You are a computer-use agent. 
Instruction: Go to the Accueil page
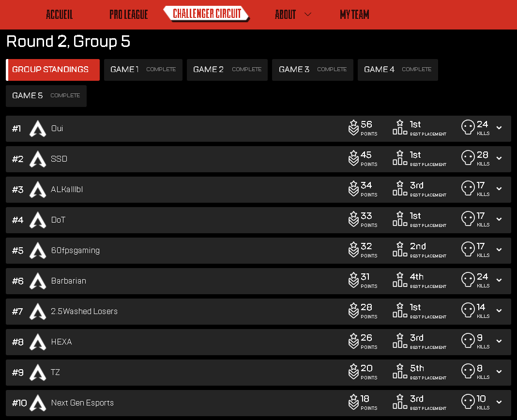click(x=60, y=15)
